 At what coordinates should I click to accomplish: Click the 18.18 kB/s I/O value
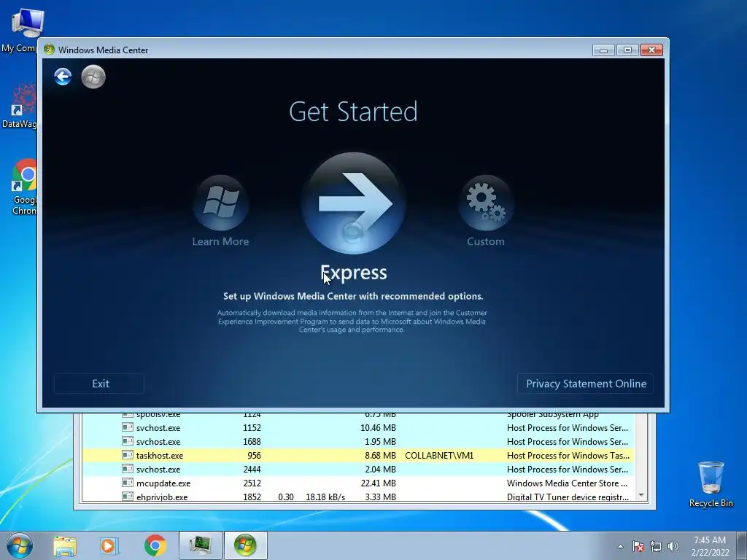(325, 497)
